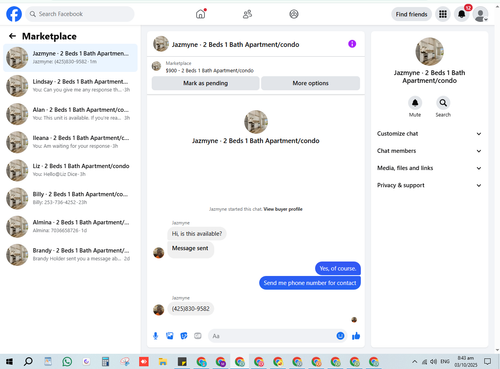Viewport: 500px width, 369px height.
Task: Open the notifications bell
Action: [x=462, y=14]
